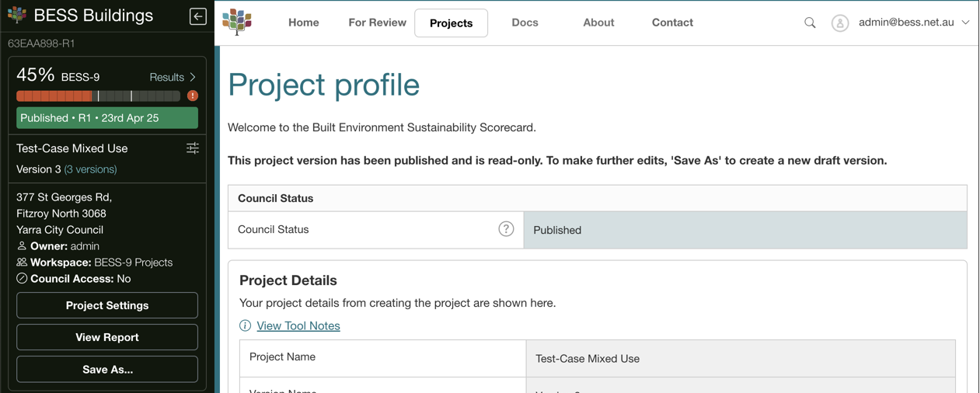Open the For Review page
The width and height of the screenshot is (980, 393).
377,23
